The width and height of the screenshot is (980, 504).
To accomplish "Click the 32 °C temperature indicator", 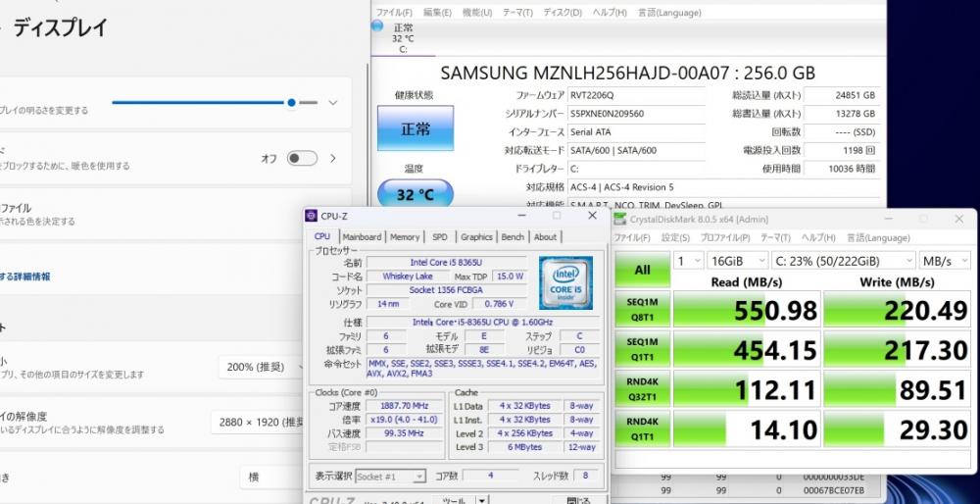I will [x=415, y=194].
